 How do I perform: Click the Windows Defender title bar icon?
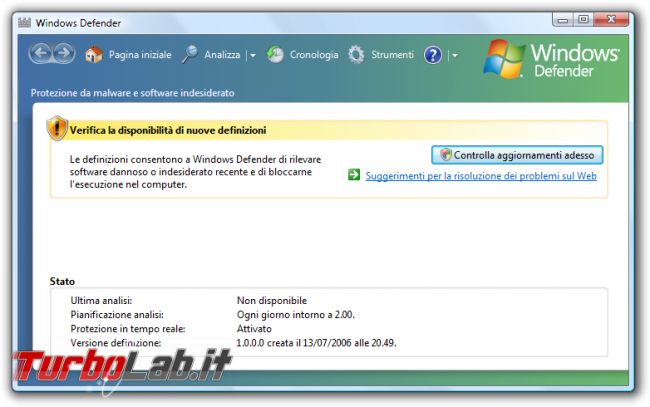point(24,22)
